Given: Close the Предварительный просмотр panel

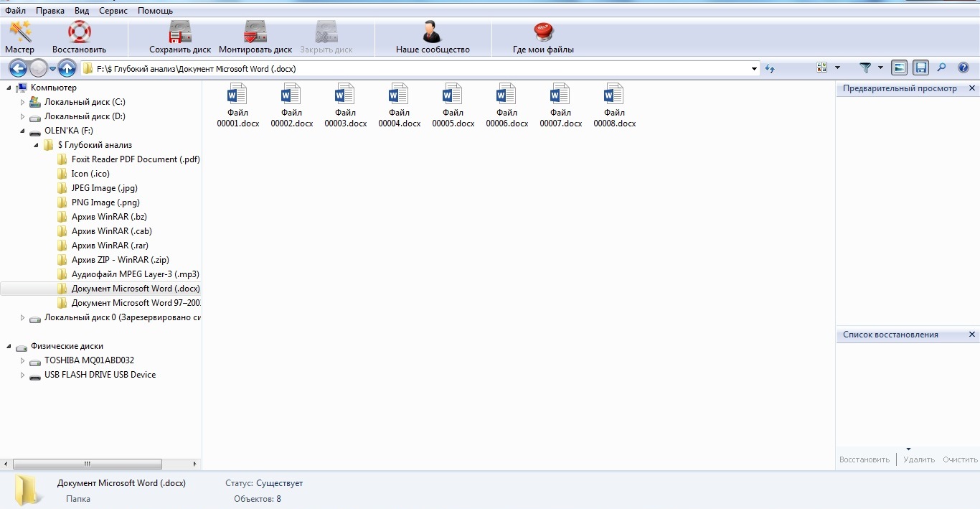Looking at the screenshot, I should (x=972, y=88).
